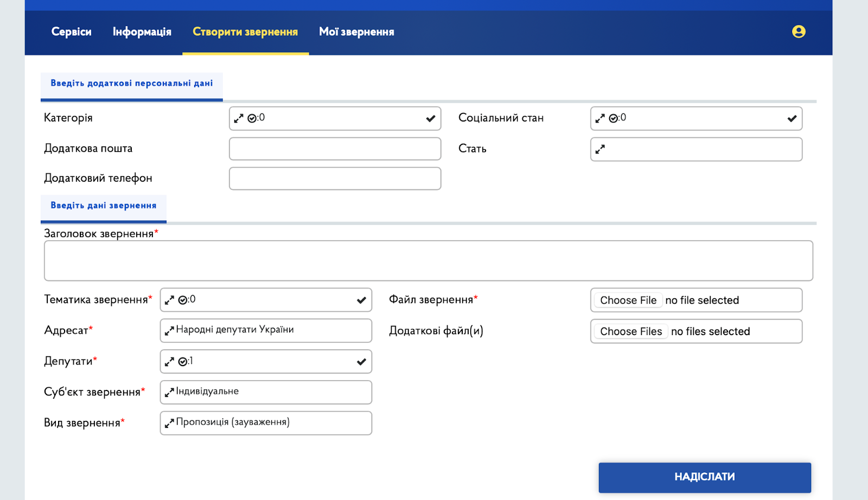Click expand arrows icon in Стать field
The width and height of the screenshot is (868, 500).
tap(600, 149)
